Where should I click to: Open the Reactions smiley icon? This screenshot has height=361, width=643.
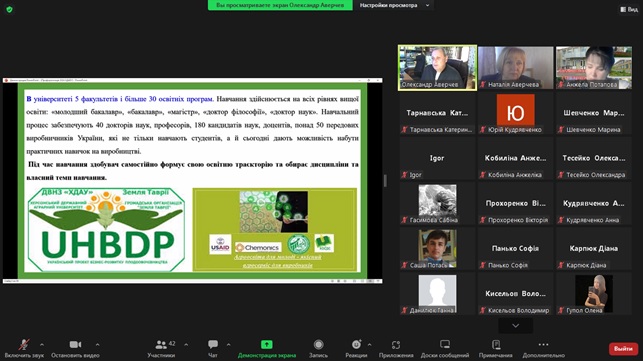coord(356,345)
